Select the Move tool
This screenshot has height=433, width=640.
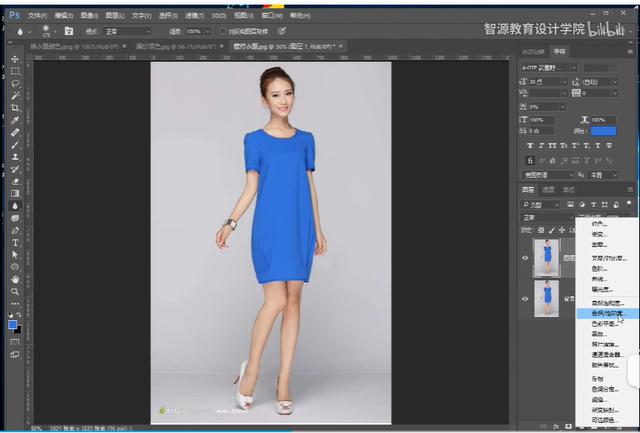point(15,59)
